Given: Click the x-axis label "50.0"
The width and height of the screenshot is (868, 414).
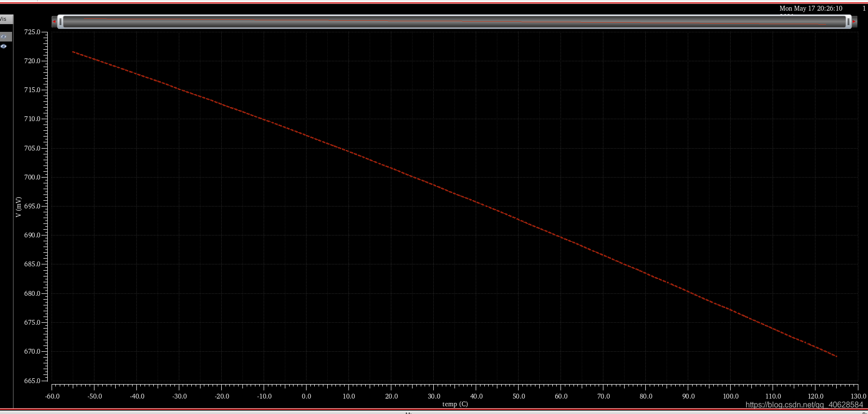Looking at the screenshot, I should [x=519, y=396].
